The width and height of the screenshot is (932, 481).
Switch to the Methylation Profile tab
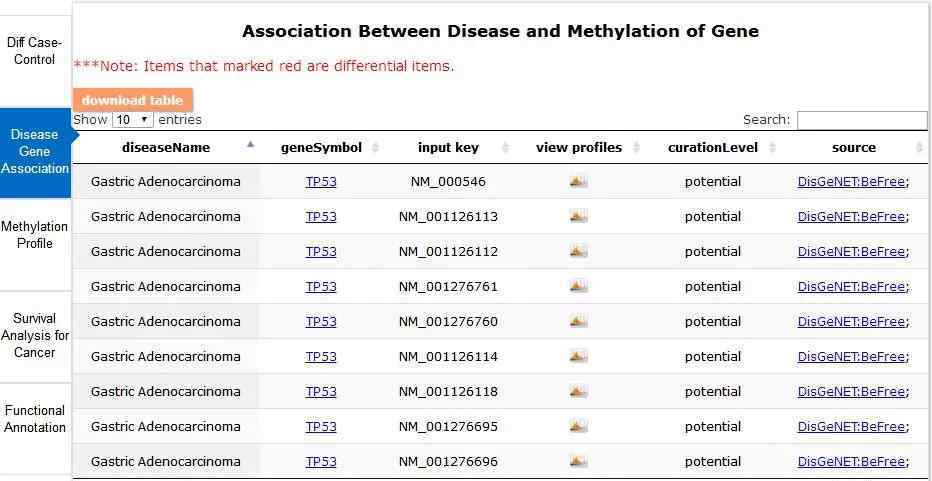pyautogui.click(x=34, y=235)
